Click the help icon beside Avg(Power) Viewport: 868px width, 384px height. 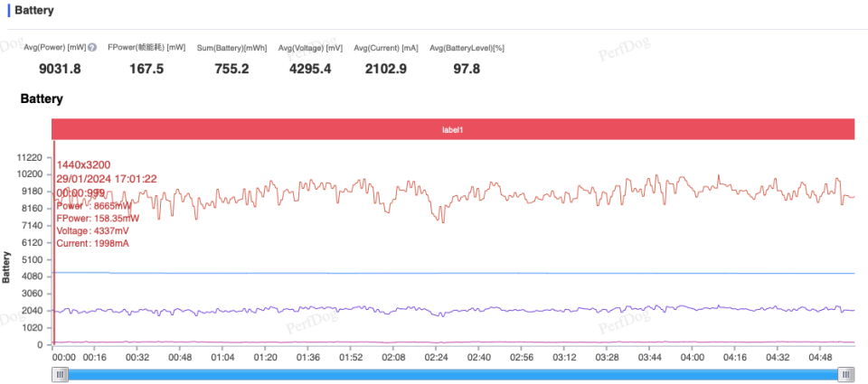click(x=92, y=48)
